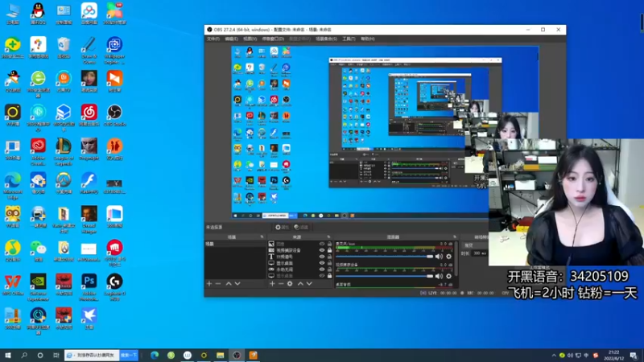Add a new source with the plus icon
This screenshot has width=644, height=362.
[x=272, y=284]
